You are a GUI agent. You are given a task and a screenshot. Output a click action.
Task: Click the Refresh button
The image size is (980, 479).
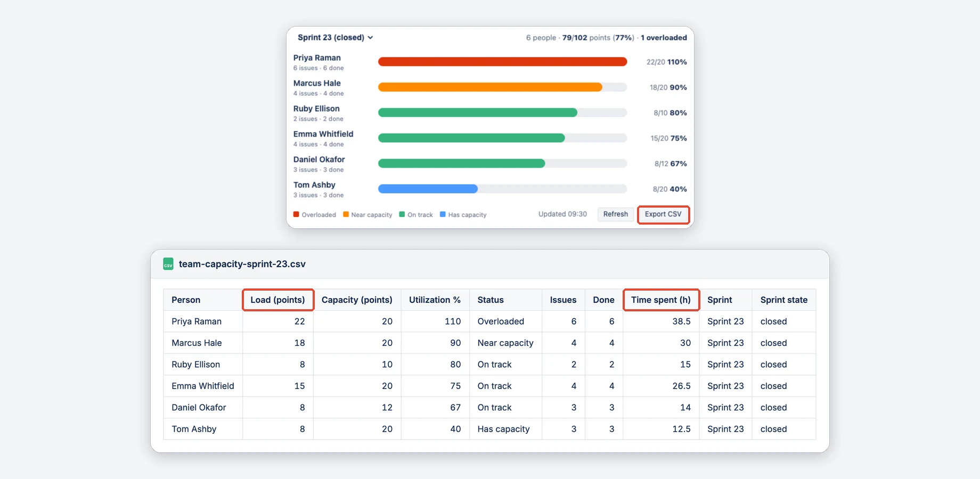[x=616, y=214]
